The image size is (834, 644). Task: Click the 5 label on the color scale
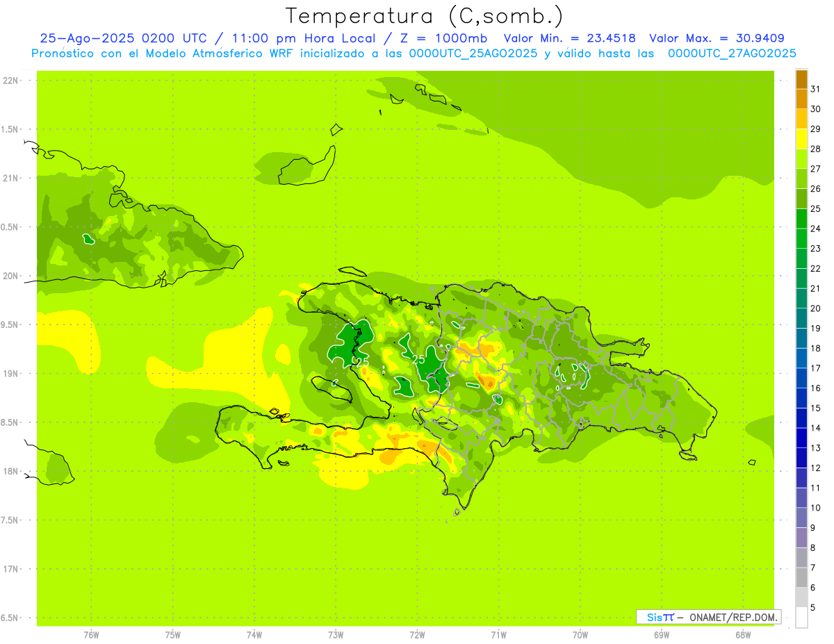click(814, 607)
